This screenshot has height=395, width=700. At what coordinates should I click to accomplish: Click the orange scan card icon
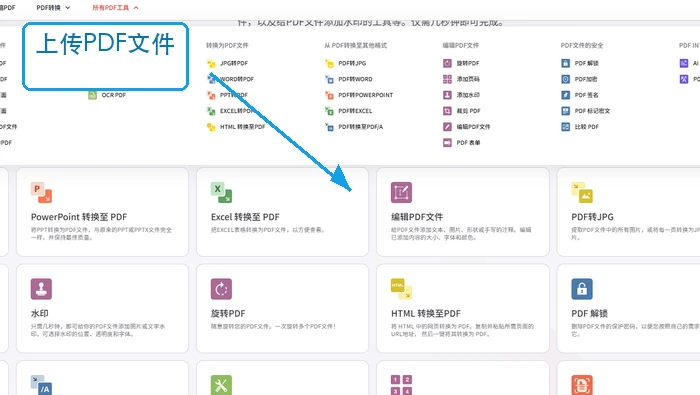(582, 385)
